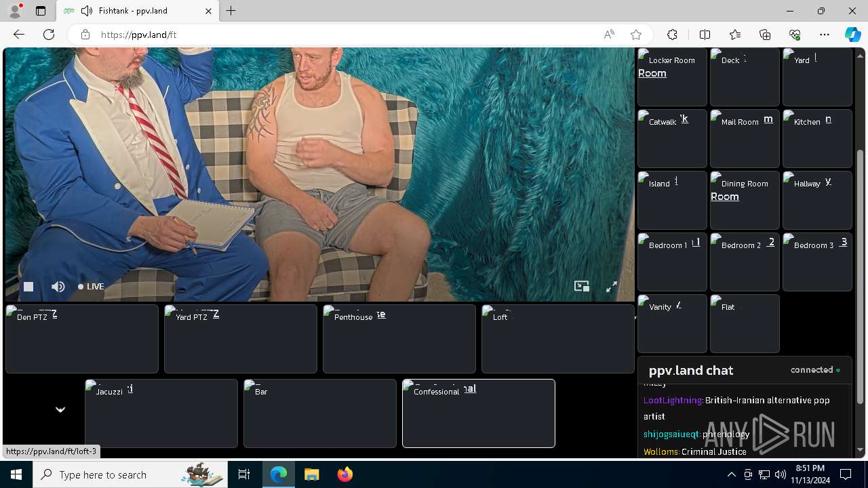Open the Den PTZ camera thumbnail

[x=82, y=339]
